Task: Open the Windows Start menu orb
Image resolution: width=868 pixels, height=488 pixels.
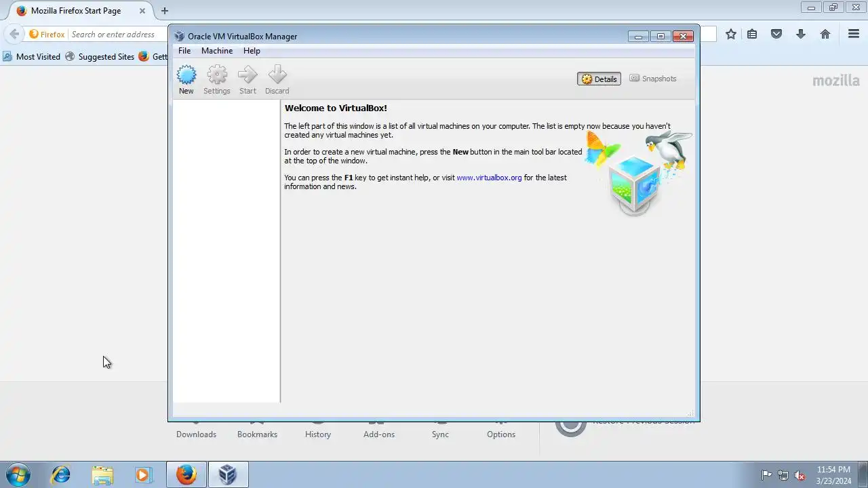Action: [x=17, y=474]
